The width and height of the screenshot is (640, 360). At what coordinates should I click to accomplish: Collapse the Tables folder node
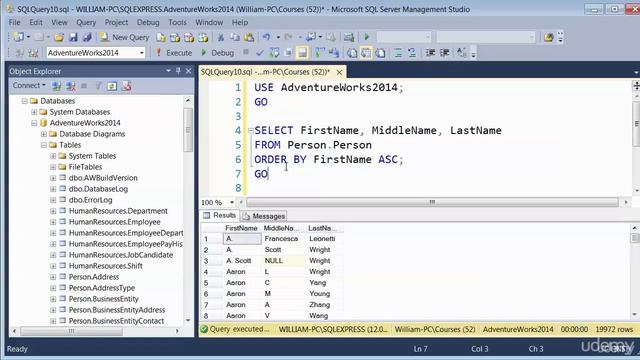point(44,145)
